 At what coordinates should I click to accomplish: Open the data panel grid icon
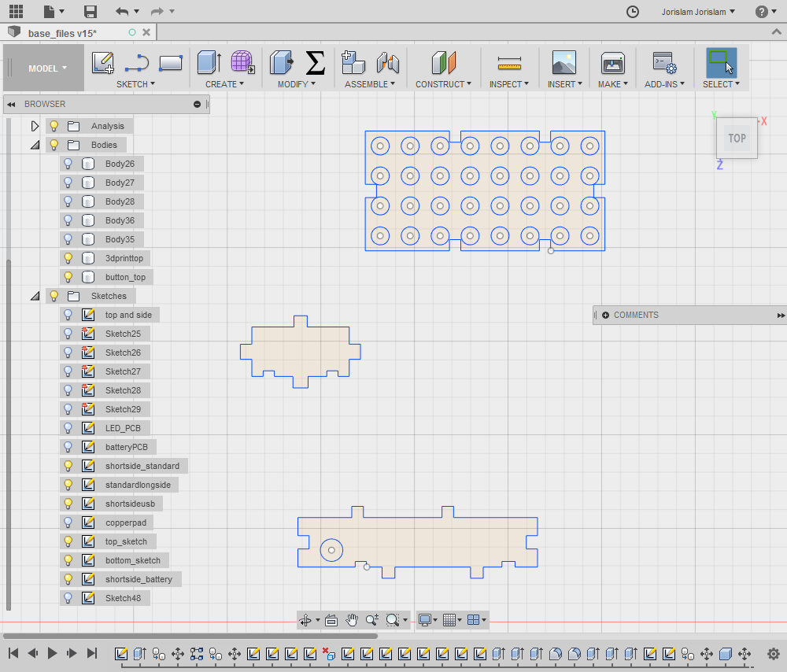coord(16,11)
